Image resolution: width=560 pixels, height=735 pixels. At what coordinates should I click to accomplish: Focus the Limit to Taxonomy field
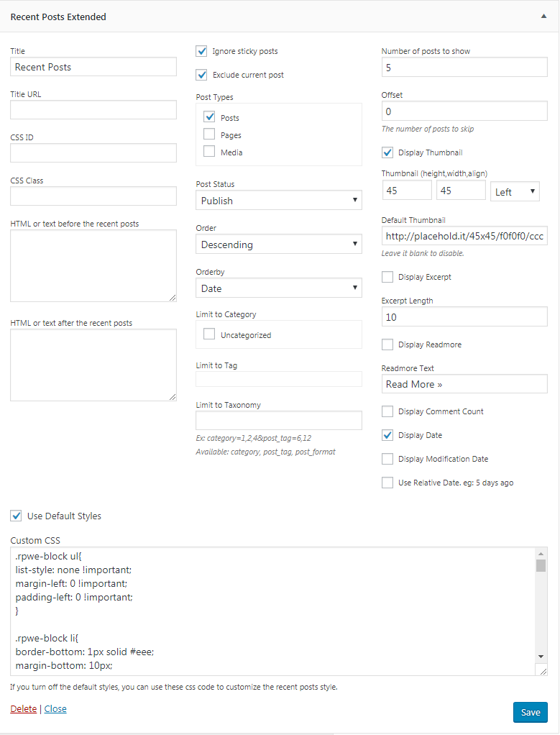[x=279, y=421]
